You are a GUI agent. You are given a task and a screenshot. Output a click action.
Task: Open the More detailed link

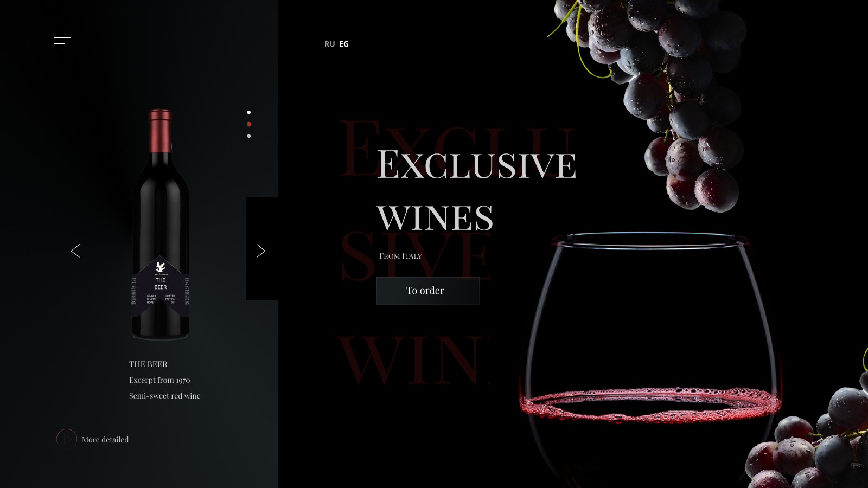click(x=105, y=440)
